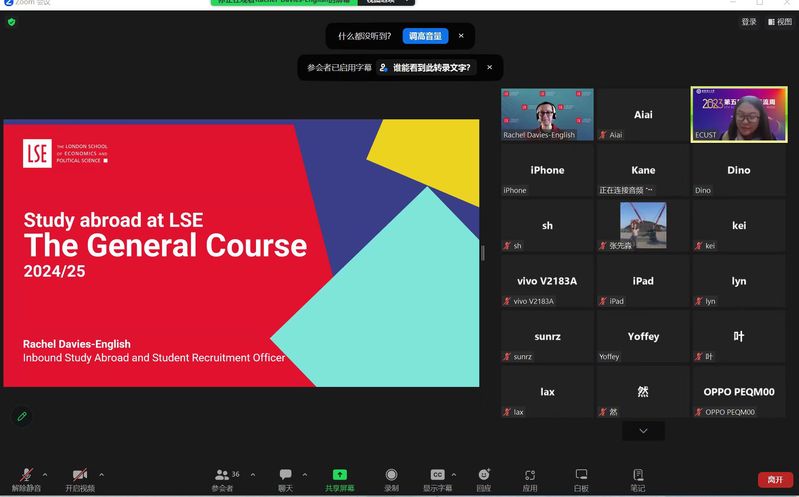Show more participants with the down chevron

[643, 431]
